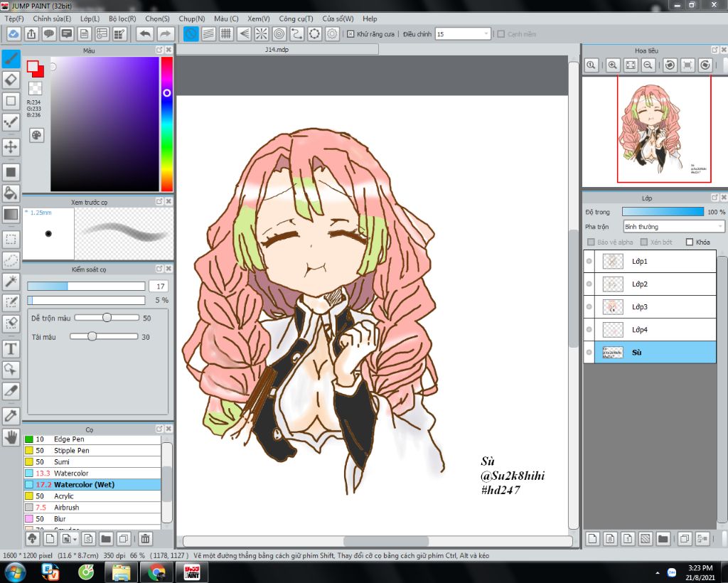Turn off snap with the blue circle icon

click(191, 34)
